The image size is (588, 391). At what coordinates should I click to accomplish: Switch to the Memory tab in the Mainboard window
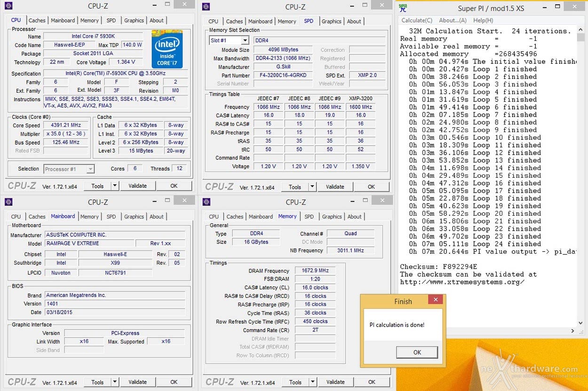pyautogui.click(x=89, y=217)
